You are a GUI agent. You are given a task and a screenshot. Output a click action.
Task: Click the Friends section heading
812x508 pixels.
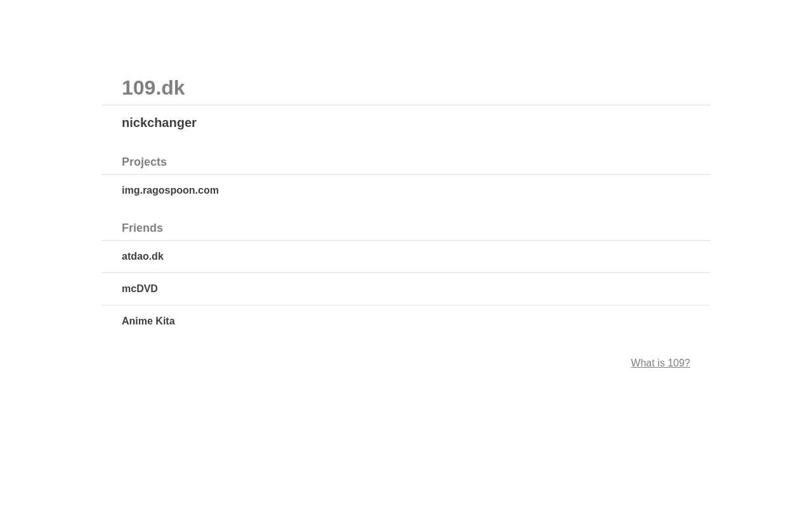coord(142,228)
